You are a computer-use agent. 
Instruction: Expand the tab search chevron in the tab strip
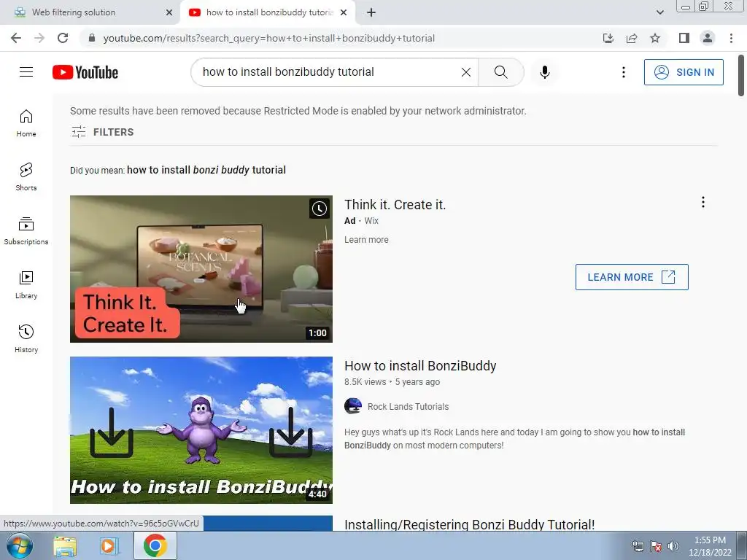point(659,12)
